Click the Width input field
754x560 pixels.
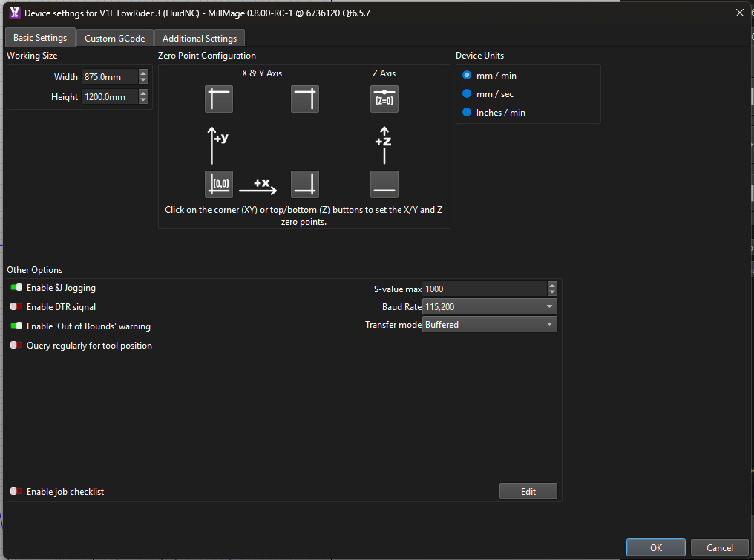point(110,77)
